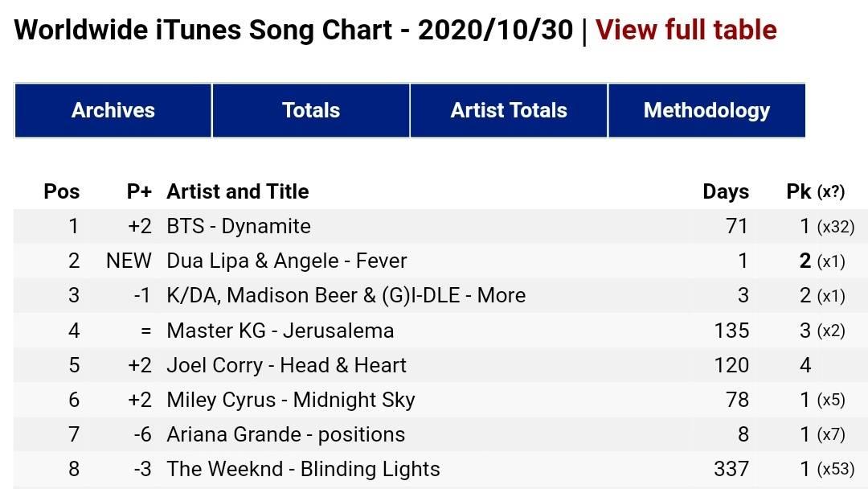Click the 337 days value for Blinding Lights
Screen dimensions: 868x489
tap(731, 469)
